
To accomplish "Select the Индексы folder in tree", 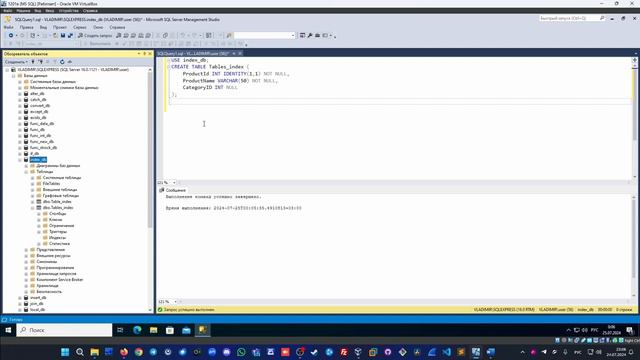I will (57, 238).
